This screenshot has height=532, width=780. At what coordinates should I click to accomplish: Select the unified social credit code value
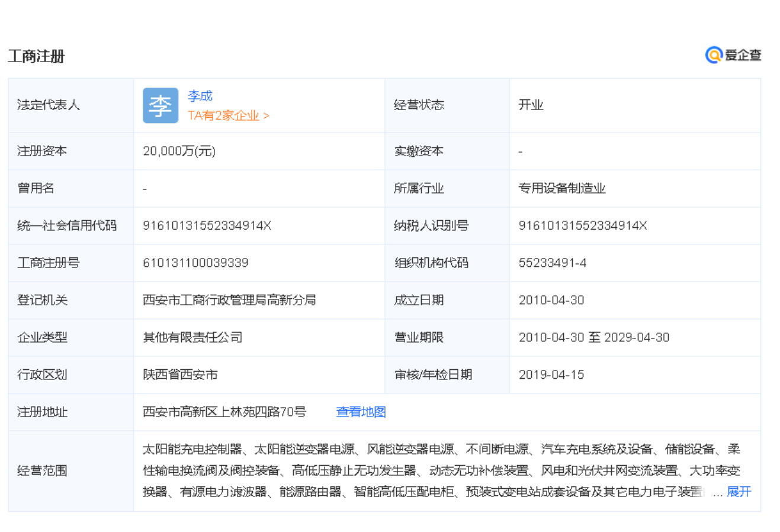[x=207, y=225]
